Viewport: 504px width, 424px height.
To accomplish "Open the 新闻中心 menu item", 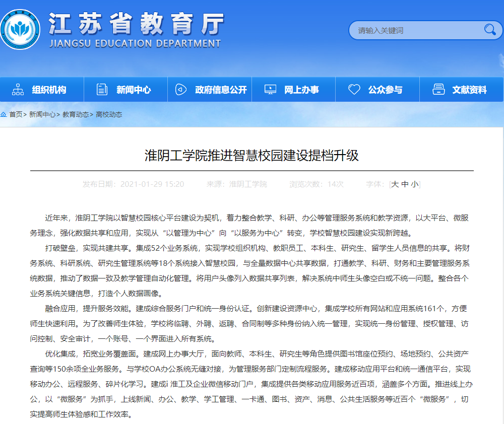I will pos(125,89).
